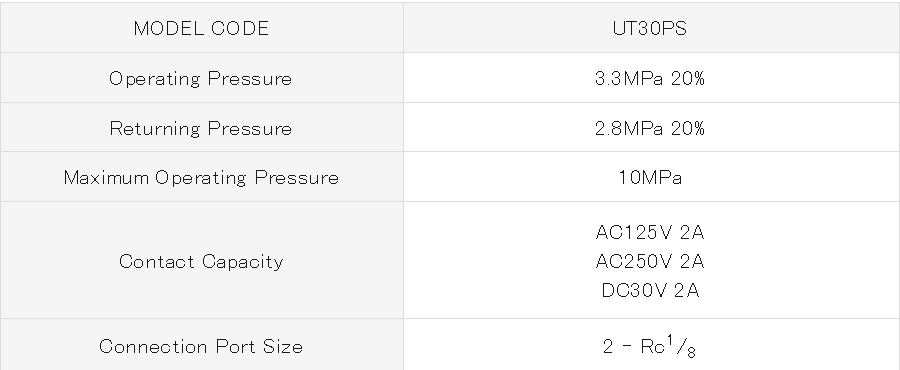Click the Operating Pressure label
The image size is (900, 370).
pos(201,79)
